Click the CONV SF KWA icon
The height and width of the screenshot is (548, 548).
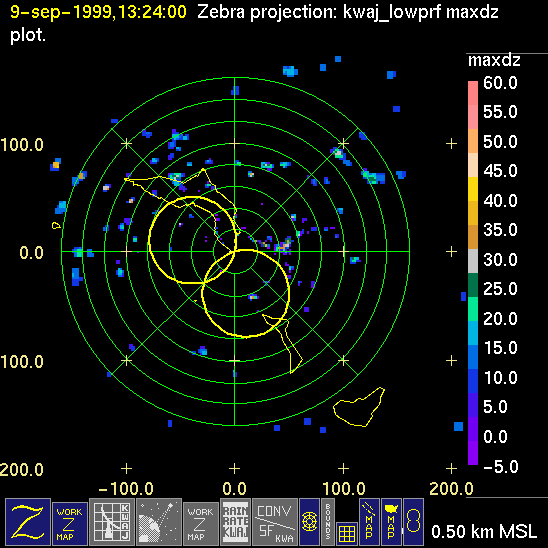click(275, 522)
